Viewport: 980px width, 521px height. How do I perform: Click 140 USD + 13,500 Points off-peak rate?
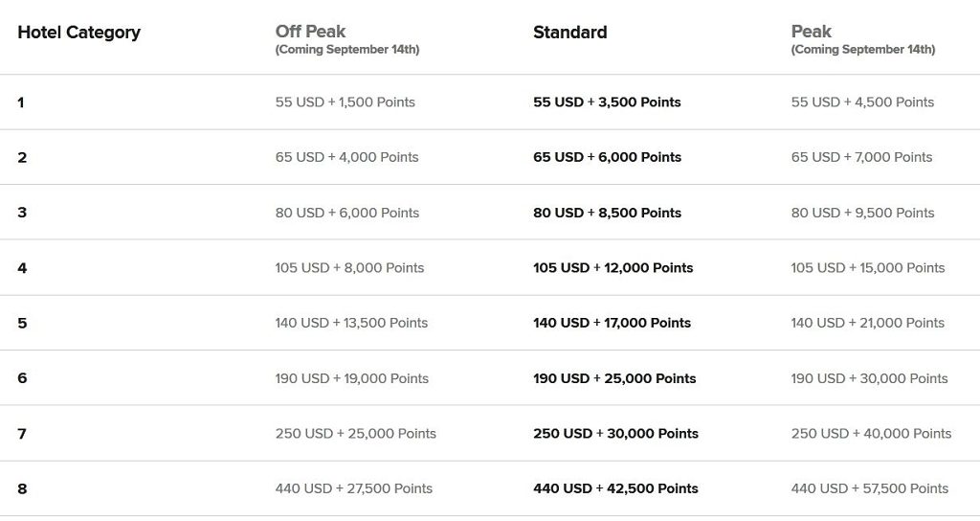pos(351,324)
